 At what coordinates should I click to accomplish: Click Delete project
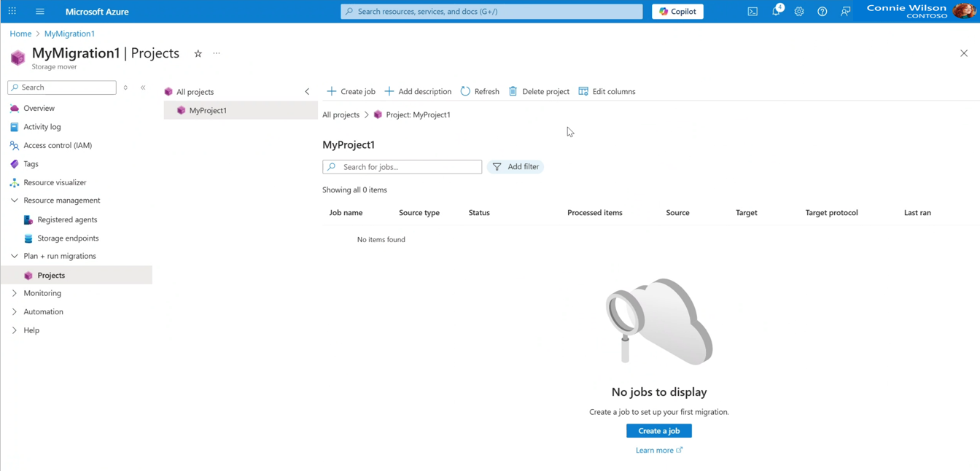539,91
